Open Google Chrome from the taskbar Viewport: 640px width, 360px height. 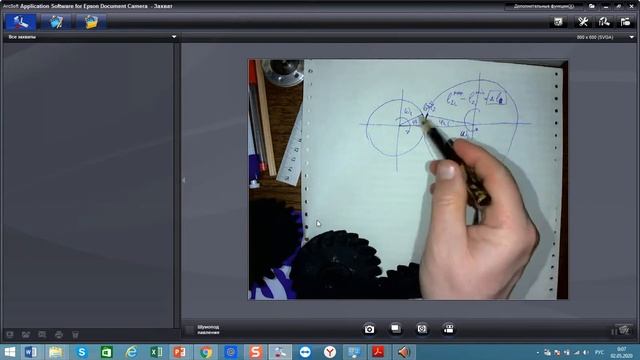(206, 352)
